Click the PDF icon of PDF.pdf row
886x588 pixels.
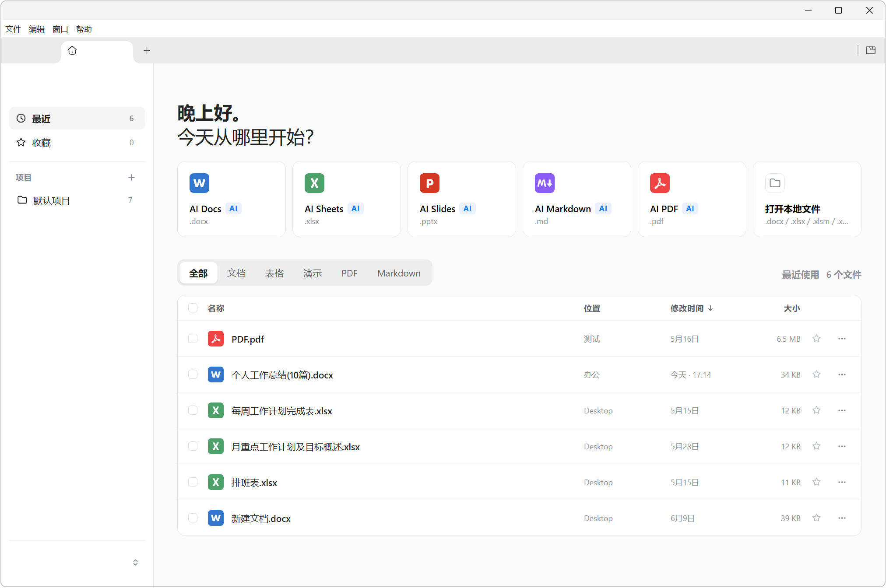pos(216,339)
